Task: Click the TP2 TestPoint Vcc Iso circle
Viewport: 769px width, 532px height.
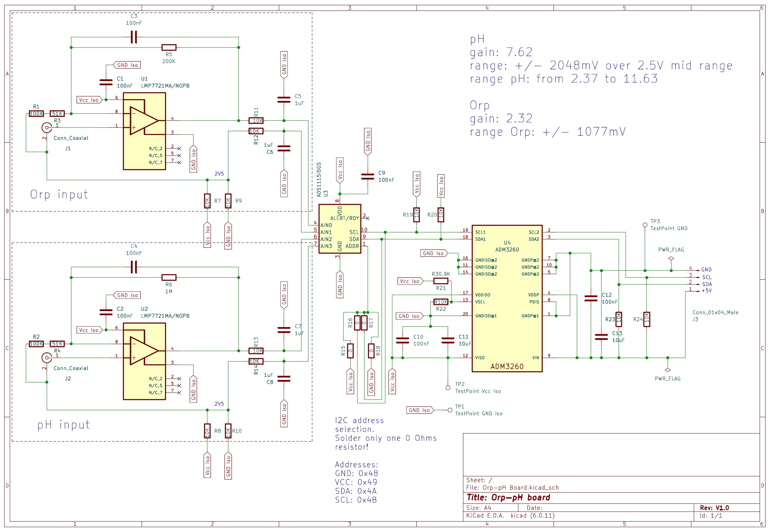Action: coord(448,388)
